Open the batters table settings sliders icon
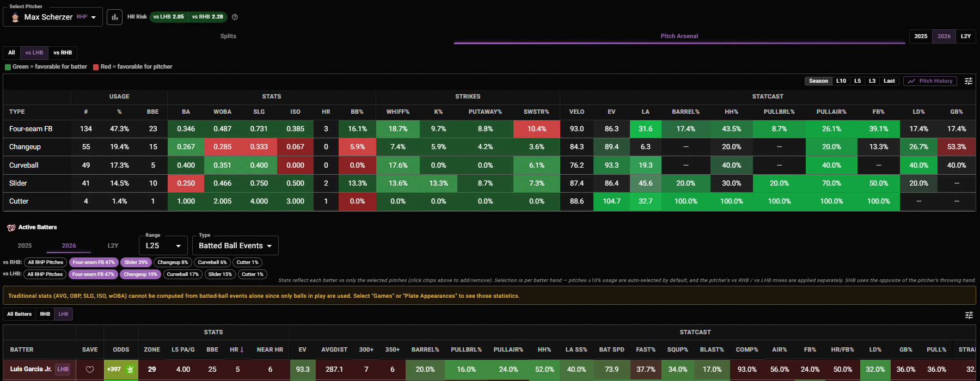 pos(969,315)
